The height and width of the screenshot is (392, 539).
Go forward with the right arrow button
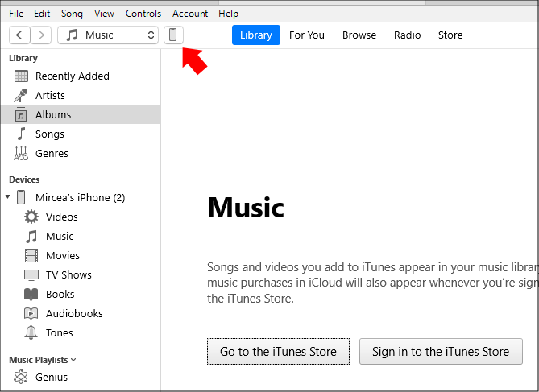pyautogui.click(x=41, y=35)
